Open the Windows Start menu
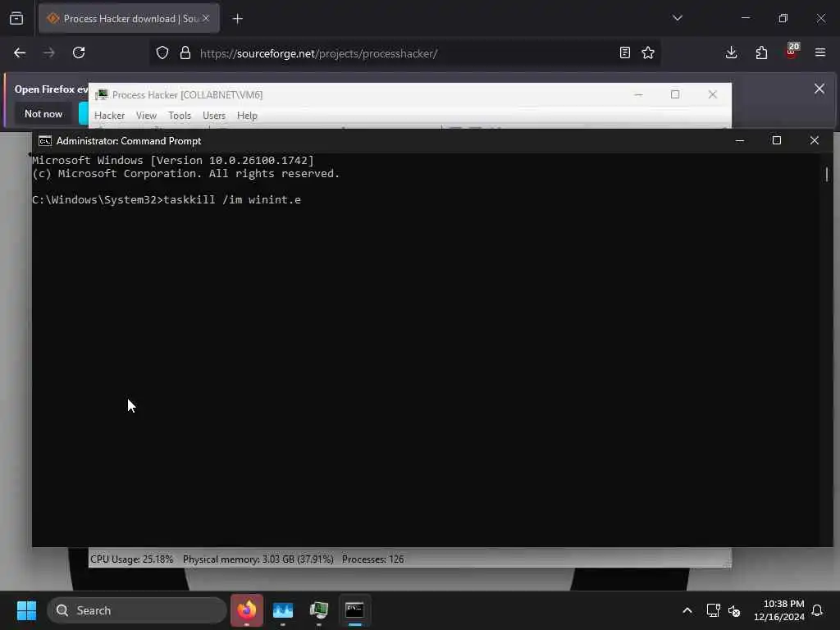 (x=26, y=610)
